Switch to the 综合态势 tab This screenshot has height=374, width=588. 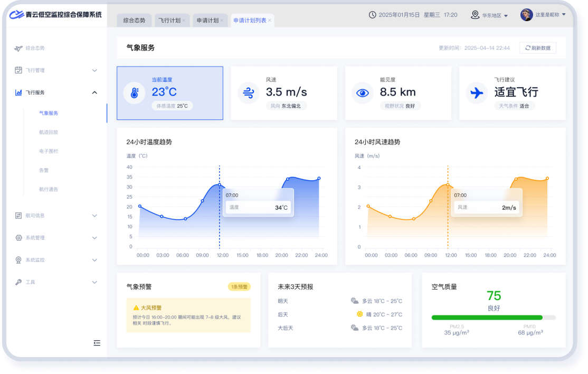pos(134,21)
